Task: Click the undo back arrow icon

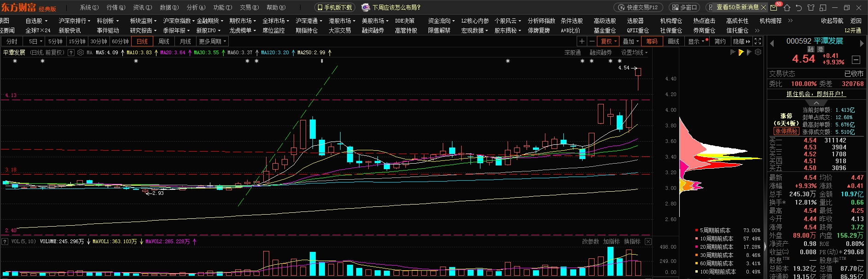Action: coord(799,8)
